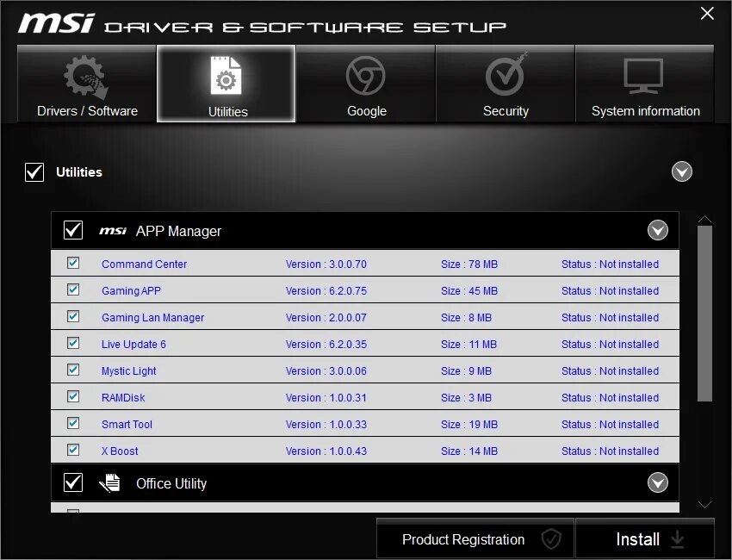732x560 pixels.
Task: Click Version : 1.0.0.31 text
Action: (326, 397)
